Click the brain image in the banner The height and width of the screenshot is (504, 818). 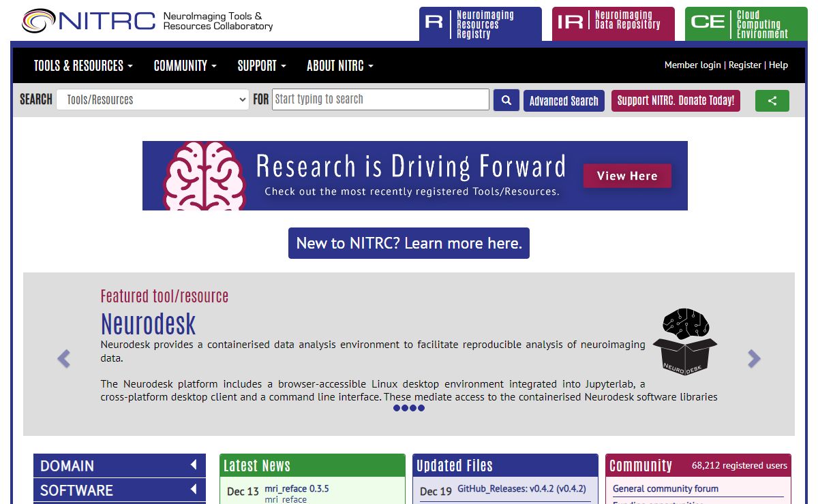coord(204,176)
